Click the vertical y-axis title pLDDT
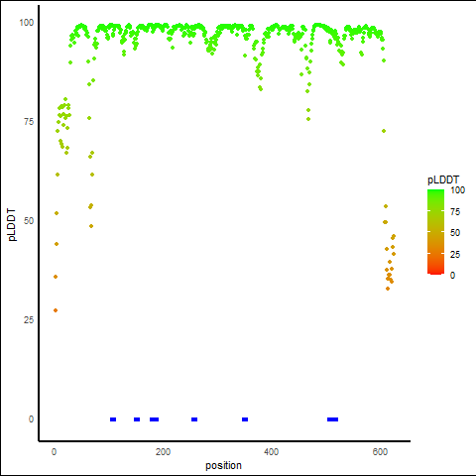This screenshot has height=476, width=476. (12, 225)
